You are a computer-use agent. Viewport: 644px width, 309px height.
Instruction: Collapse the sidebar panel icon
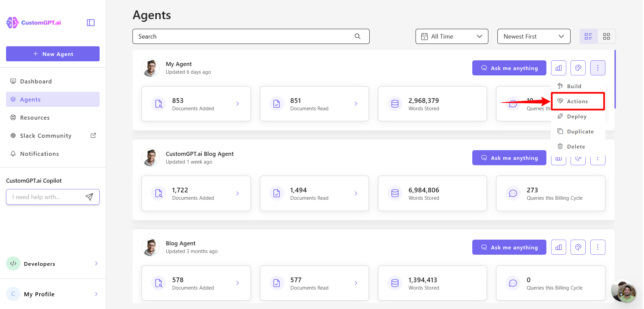point(91,22)
